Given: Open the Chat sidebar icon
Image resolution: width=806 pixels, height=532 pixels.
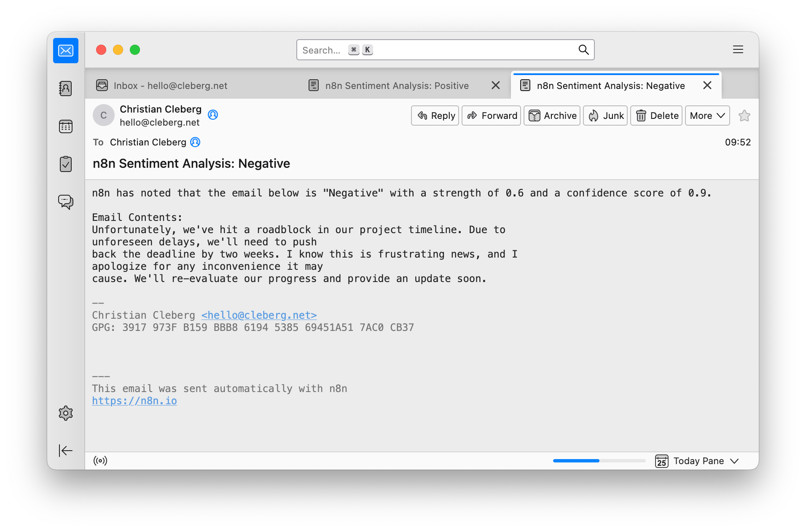Looking at the screenshot, I should (66, 202).
